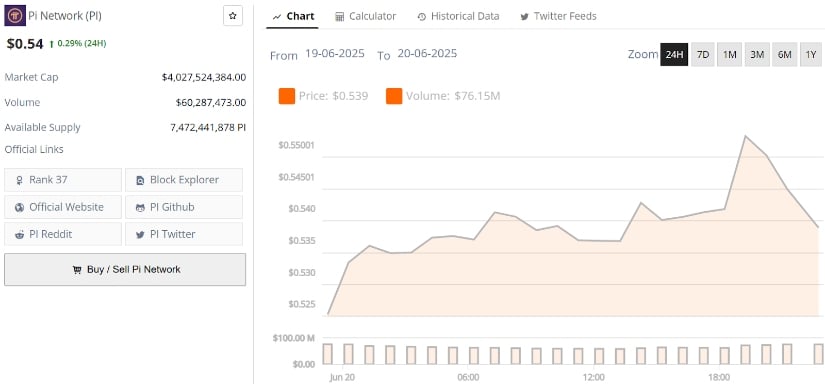The width and height of the screenshot is (825, 384).
Task: Click the Official Links label
Action: click(x=34, y=149)
